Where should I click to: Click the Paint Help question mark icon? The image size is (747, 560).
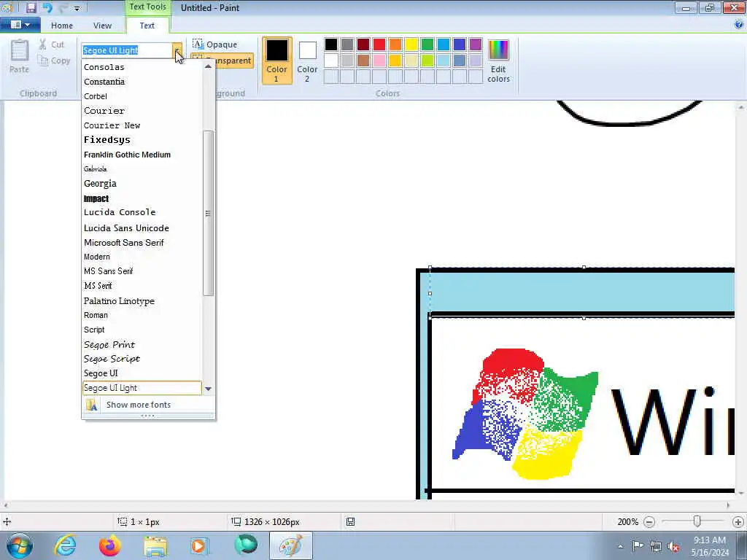click(x=739, y=25)
